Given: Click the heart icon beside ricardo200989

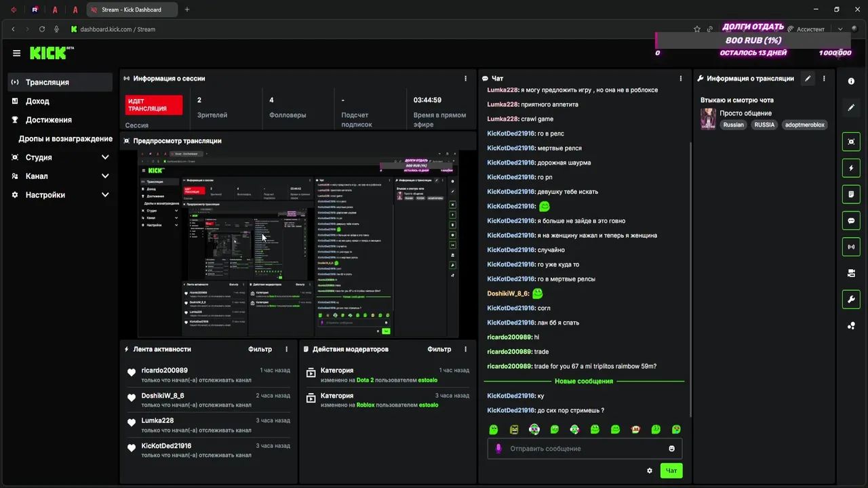Looking at the screenshot, I should pos(132,372).
